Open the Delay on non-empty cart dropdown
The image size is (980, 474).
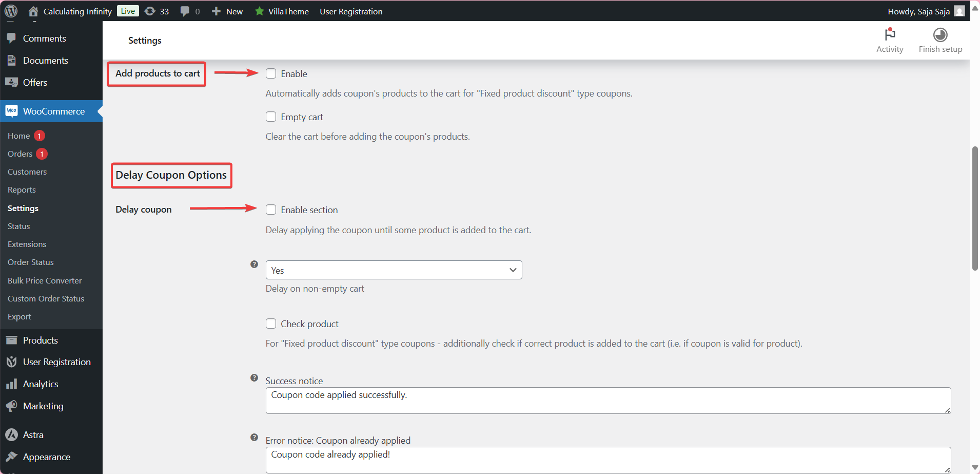pos(394,270)
